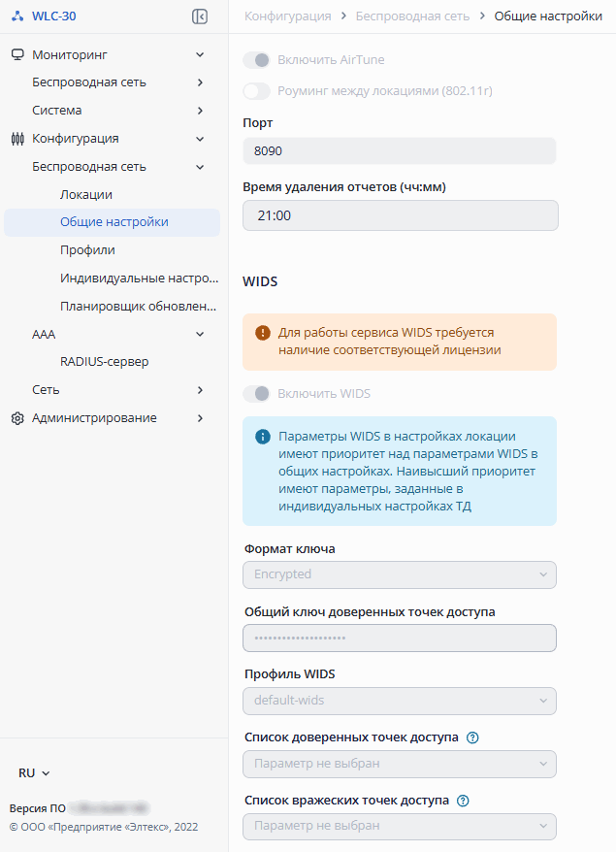Open help for Список доверенных точек доступа
Viewport: 616px width, 852px height.
pos(472,737)
